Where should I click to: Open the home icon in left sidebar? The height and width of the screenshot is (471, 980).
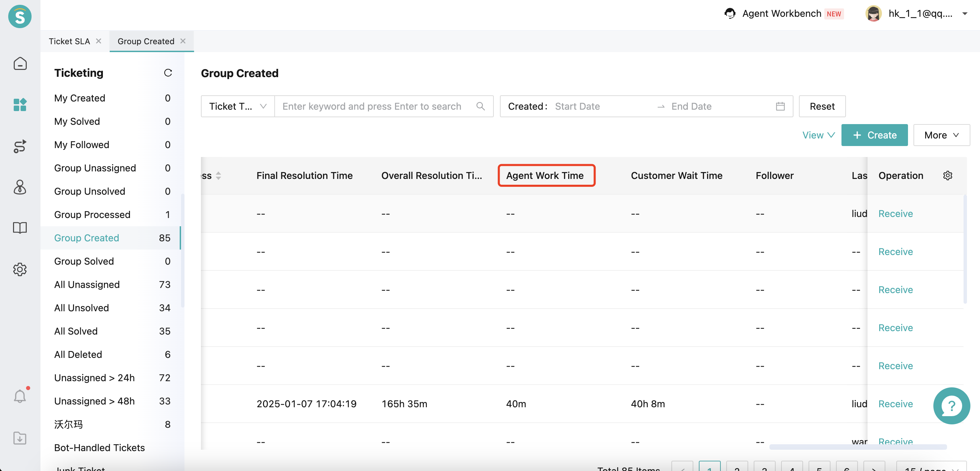20,63
